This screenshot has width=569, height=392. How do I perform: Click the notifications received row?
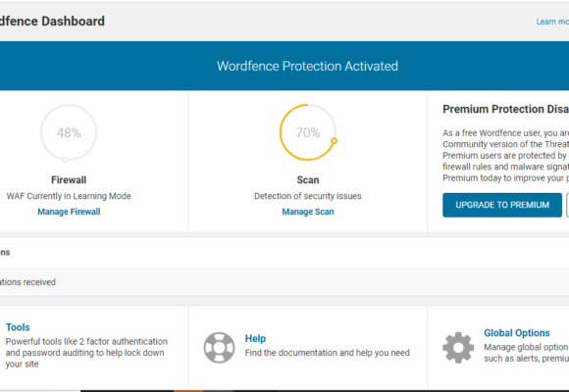point(284,282)
